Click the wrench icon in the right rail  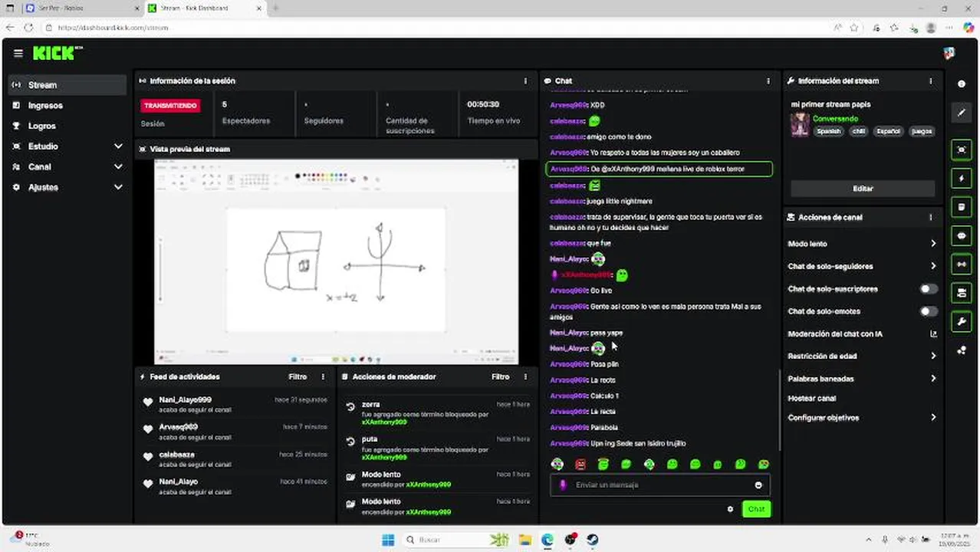(x=962, y=321)
